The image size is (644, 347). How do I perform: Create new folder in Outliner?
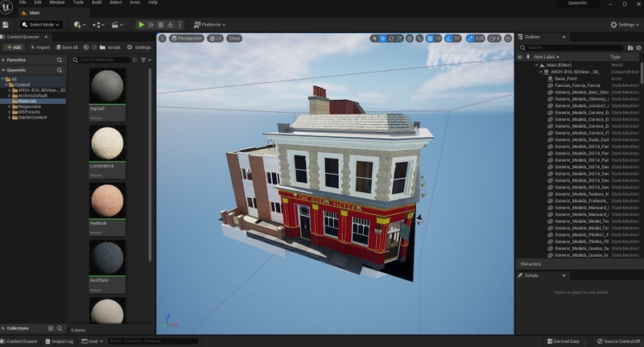pos(630,48)
